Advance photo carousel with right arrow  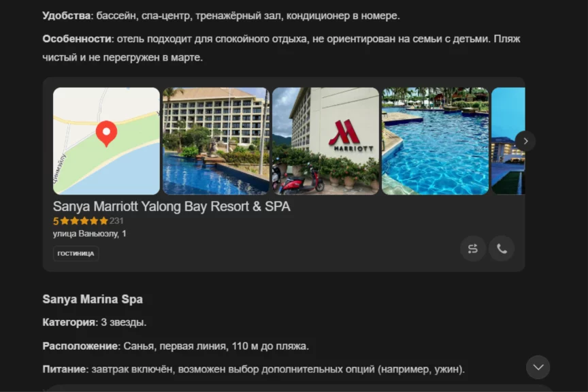click(525, 141)
